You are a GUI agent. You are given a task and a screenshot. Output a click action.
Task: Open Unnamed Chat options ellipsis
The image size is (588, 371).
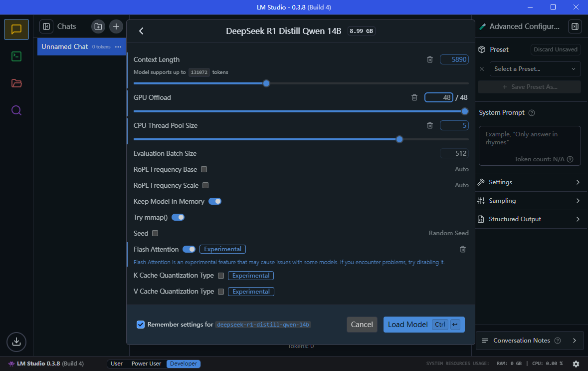(118, 47)
